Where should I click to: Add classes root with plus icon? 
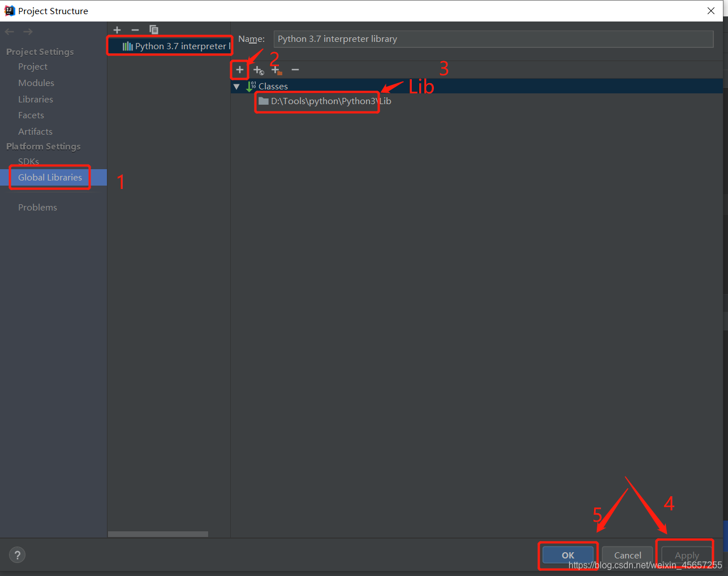(240, 70)
